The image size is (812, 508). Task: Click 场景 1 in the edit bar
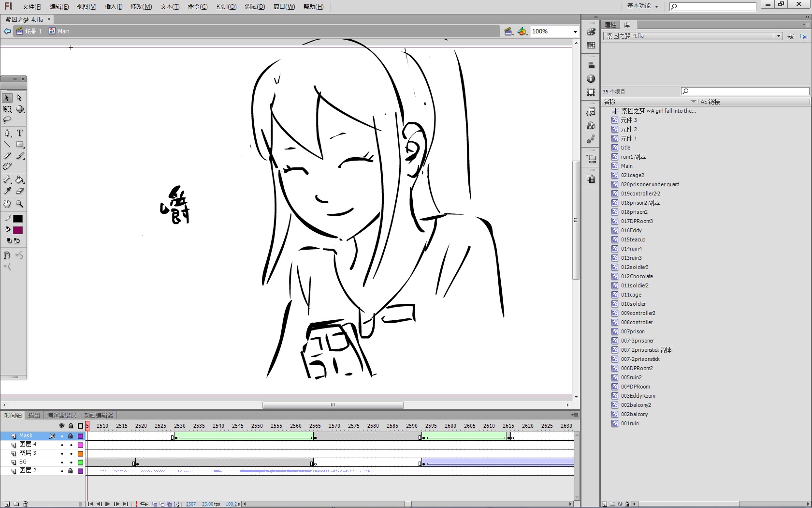click(x=29, y=31)
